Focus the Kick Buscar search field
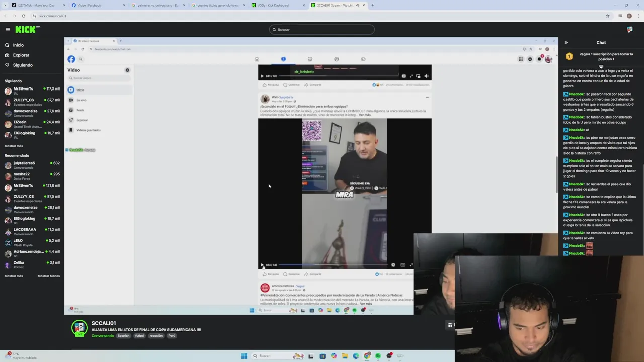The height and width of the screenshot is (362, 644). tap(322, 30)
